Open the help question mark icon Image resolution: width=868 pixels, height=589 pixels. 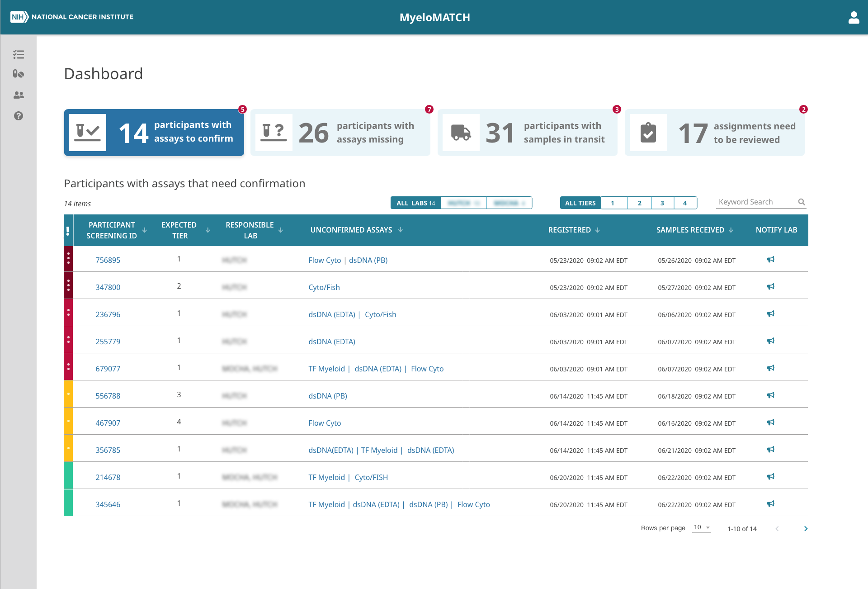(19, 116)
